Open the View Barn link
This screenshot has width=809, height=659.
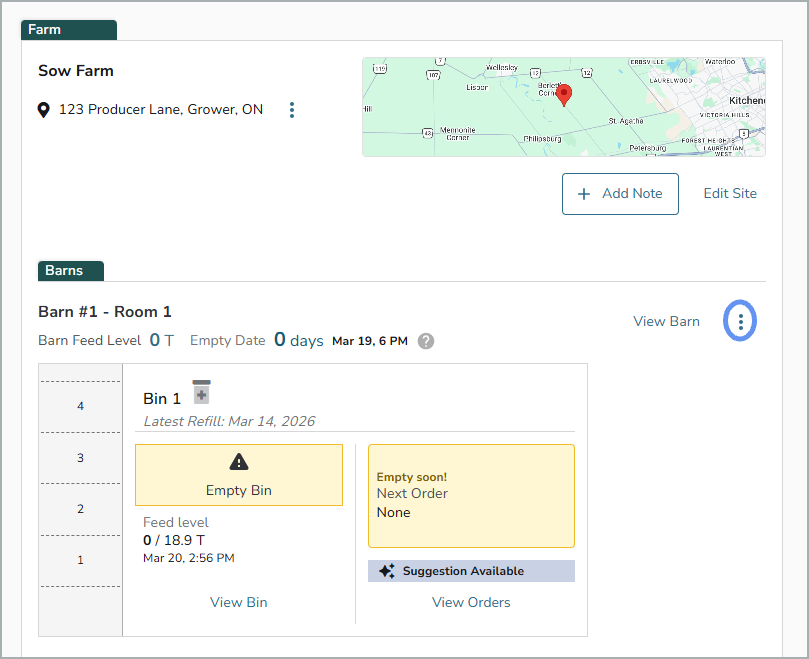tap(666, 321)
